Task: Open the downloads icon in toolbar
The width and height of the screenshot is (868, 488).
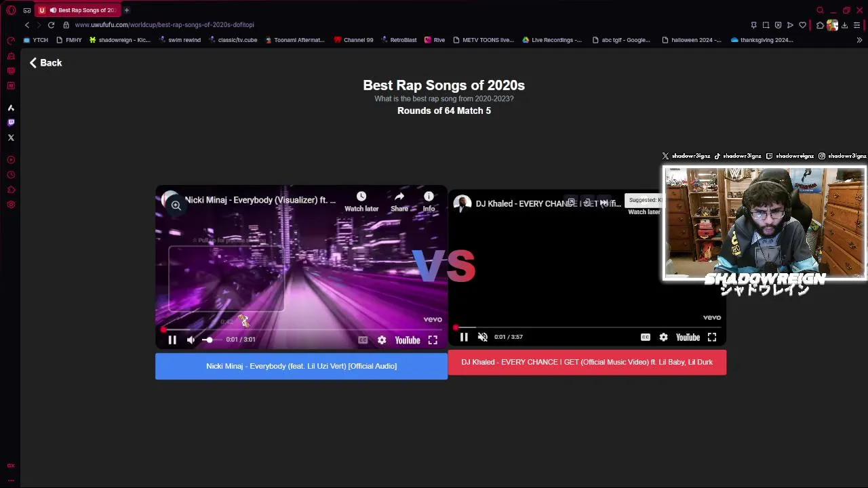Action: click(844, 25)
